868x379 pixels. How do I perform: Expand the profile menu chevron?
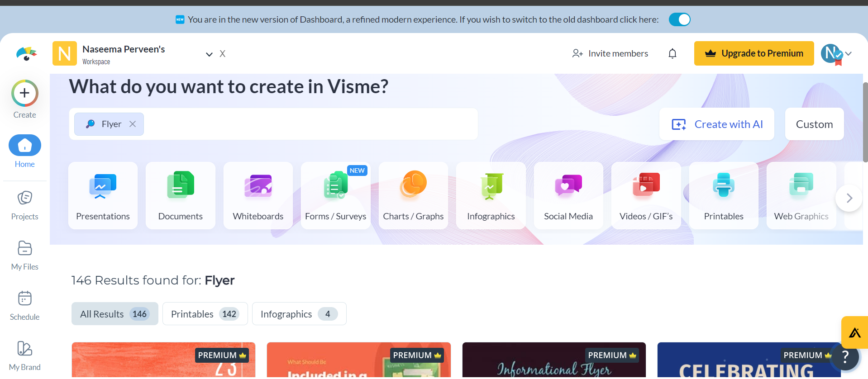coord(849,53)
